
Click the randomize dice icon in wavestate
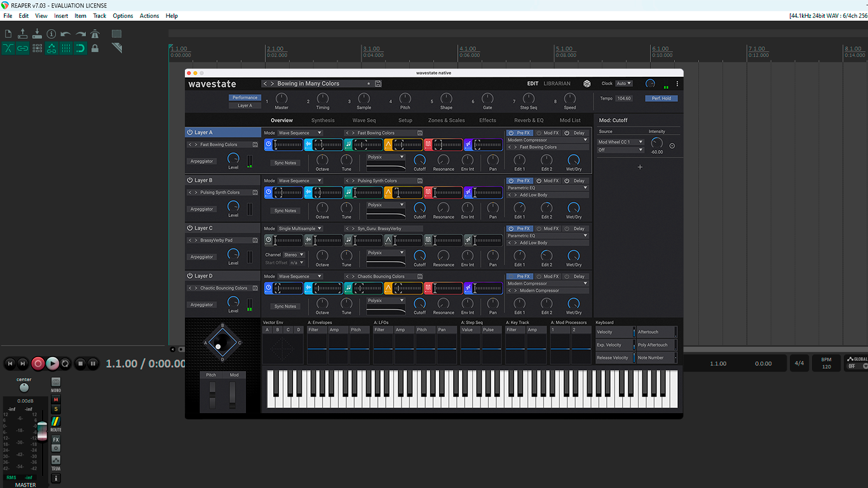coord(587,83)
